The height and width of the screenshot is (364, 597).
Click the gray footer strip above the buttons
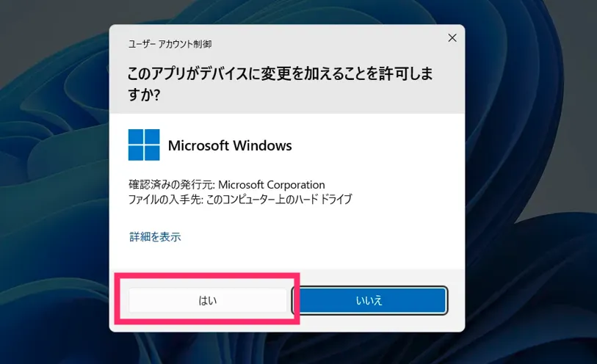[x=380, y=277]
